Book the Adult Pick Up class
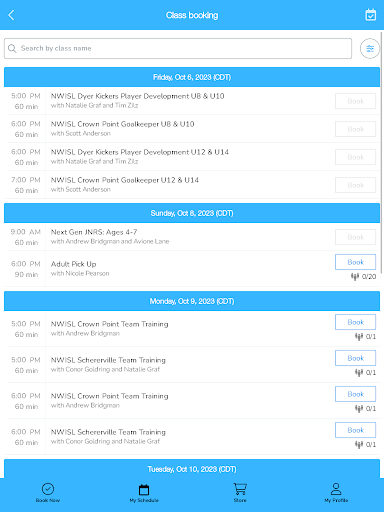This screenshot has width=384, height=512. pyautogui.click(x=355, y=262)
